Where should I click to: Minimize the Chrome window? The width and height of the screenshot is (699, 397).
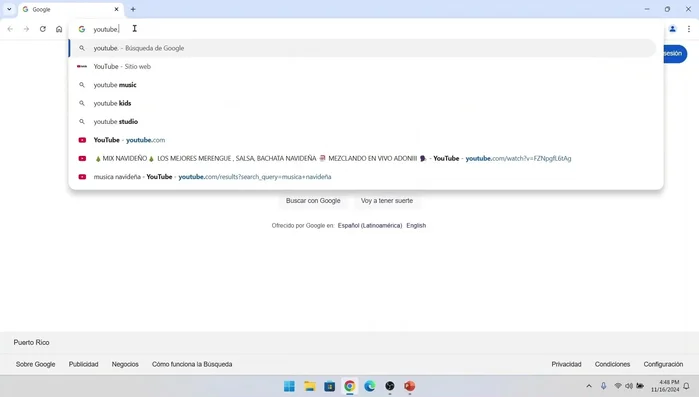click(647, 9)
